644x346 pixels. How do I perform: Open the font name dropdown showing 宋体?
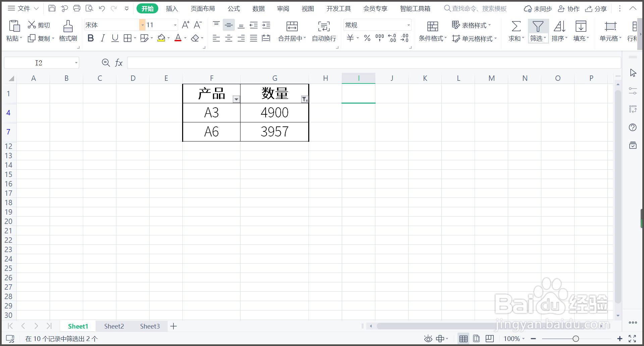tap(142, 24)
